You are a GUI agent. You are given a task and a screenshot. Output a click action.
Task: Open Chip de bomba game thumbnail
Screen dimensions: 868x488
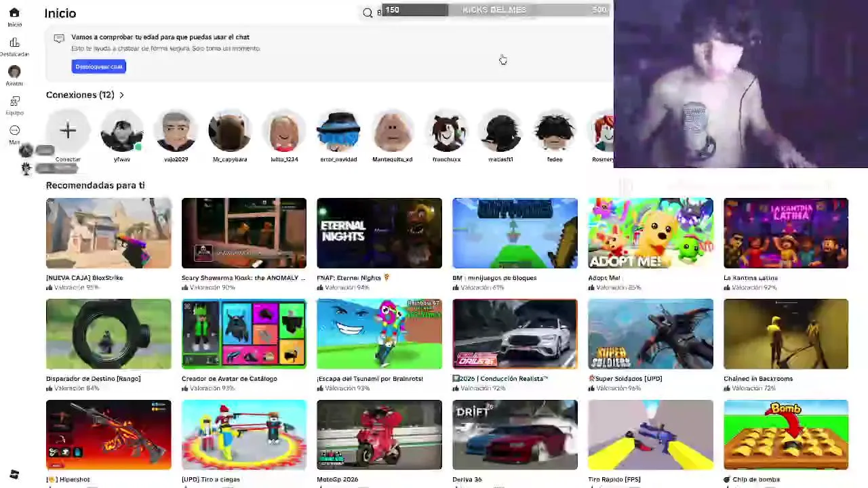pos(786,435)
